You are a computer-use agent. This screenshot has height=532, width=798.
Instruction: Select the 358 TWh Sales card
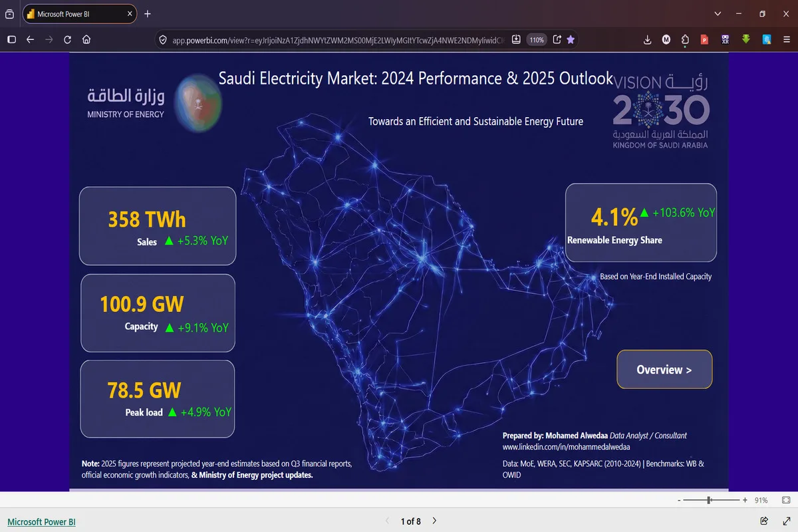(x=158, y=226)
